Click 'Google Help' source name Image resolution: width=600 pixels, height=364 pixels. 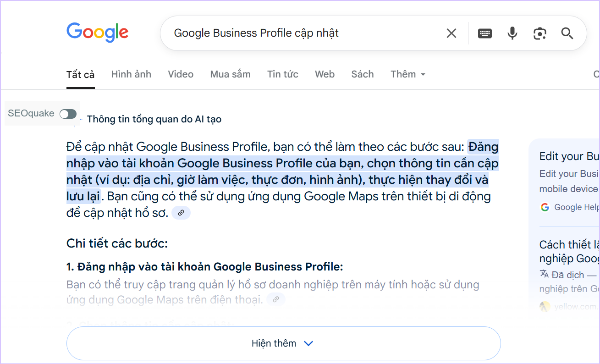click(x=577, y=207)
